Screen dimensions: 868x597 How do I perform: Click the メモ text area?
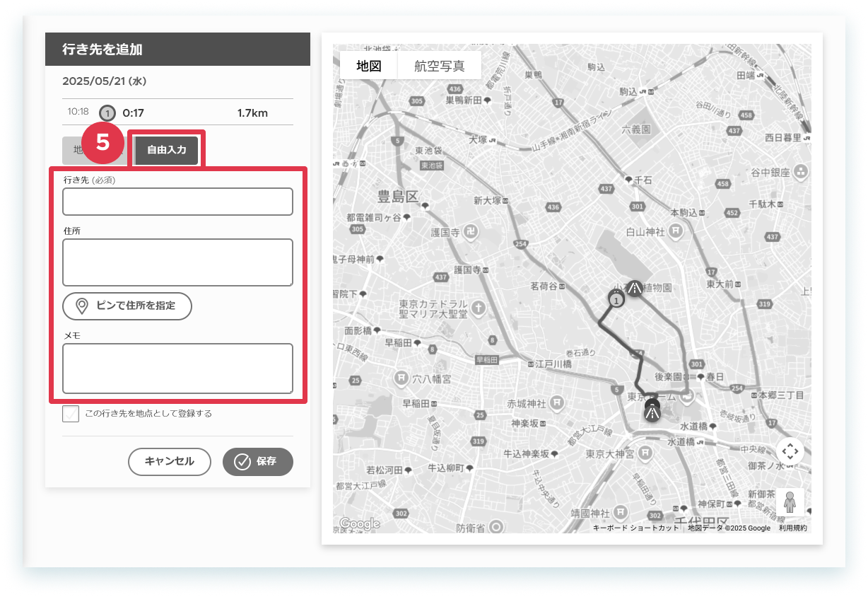pyautogui.click(x=177, y=369)
